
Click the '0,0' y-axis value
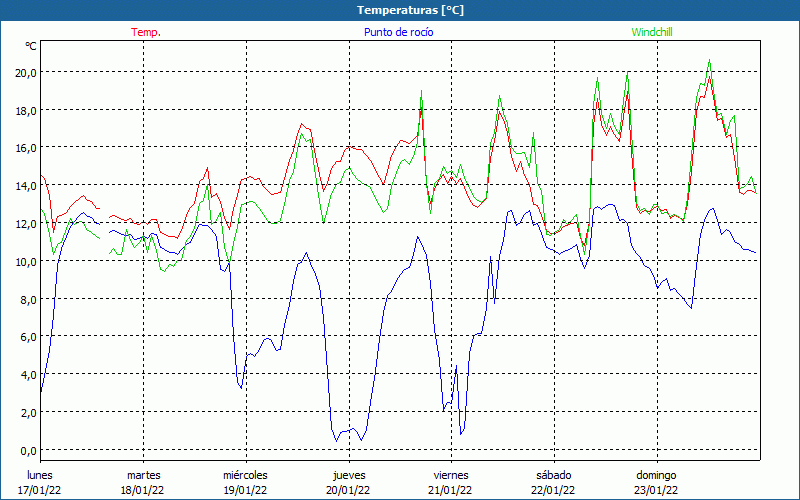[x=29, y=451]
